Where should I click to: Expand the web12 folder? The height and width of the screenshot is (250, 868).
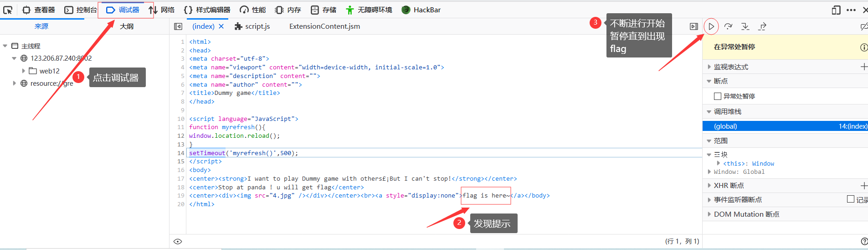24,71
